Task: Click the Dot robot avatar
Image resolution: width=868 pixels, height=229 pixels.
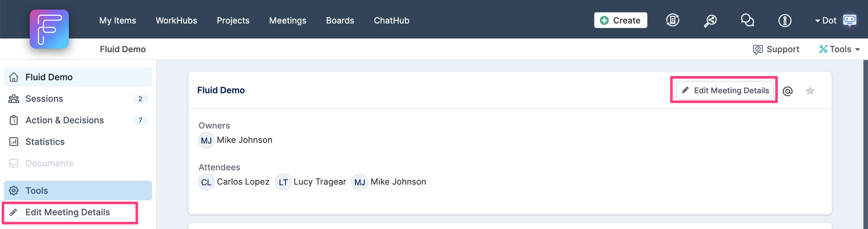Action: pyautogui.click(x=849, y=20)
